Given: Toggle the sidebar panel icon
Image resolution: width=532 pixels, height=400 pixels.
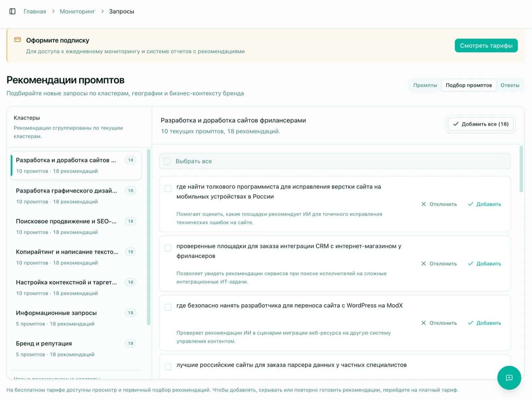Looking at the screenshot, I should [12, 11].
